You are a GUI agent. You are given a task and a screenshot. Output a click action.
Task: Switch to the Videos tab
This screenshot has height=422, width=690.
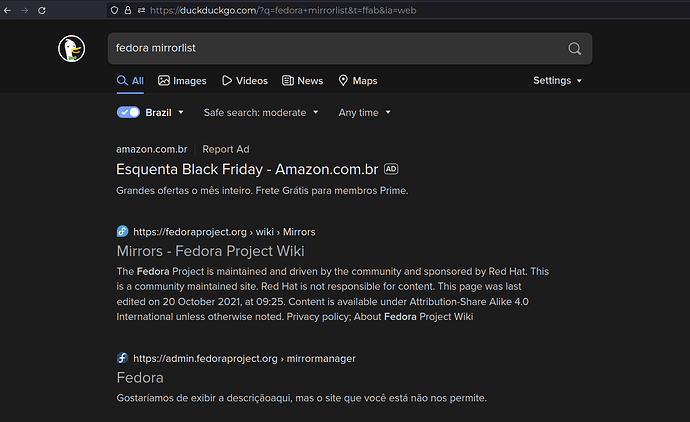[x=245, y=81]
